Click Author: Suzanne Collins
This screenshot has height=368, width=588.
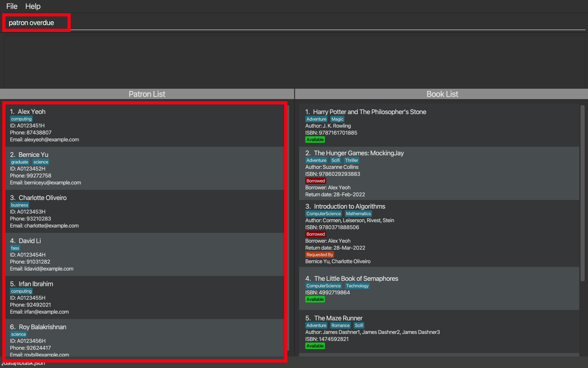[332, 167]
